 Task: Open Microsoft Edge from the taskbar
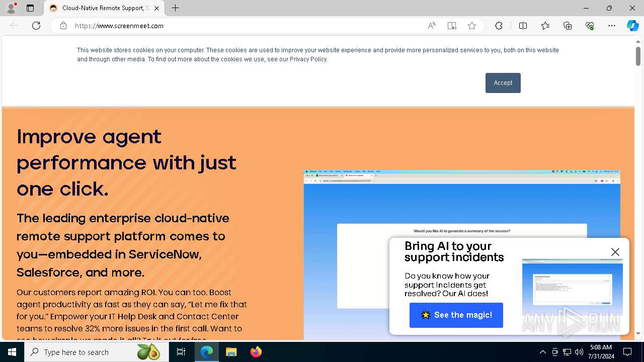click(207, 352)
